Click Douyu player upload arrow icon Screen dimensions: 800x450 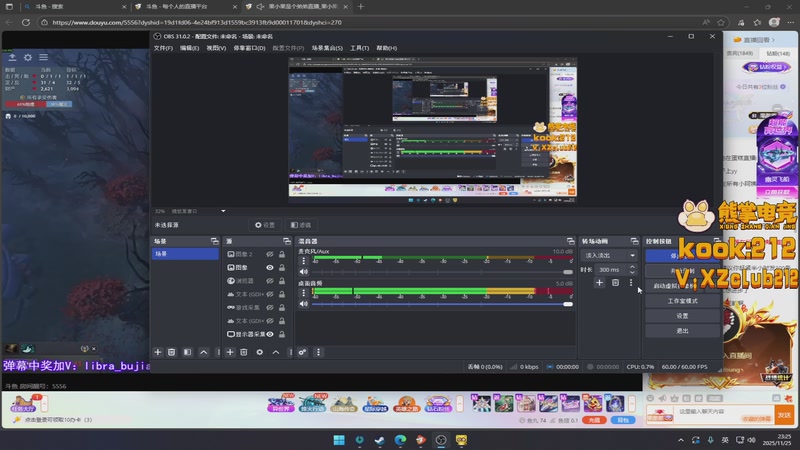[x=12, y=58]
